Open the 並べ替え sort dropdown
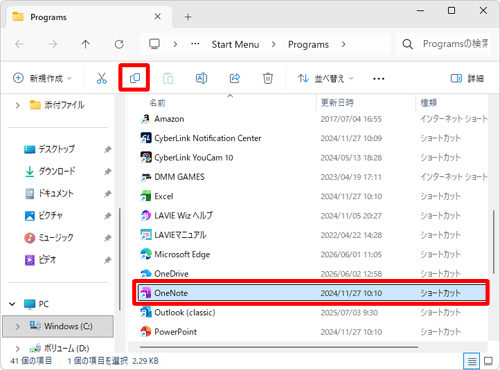Image resolution: width=500 pixels, height=370 pixels. (x=325, y=78)
